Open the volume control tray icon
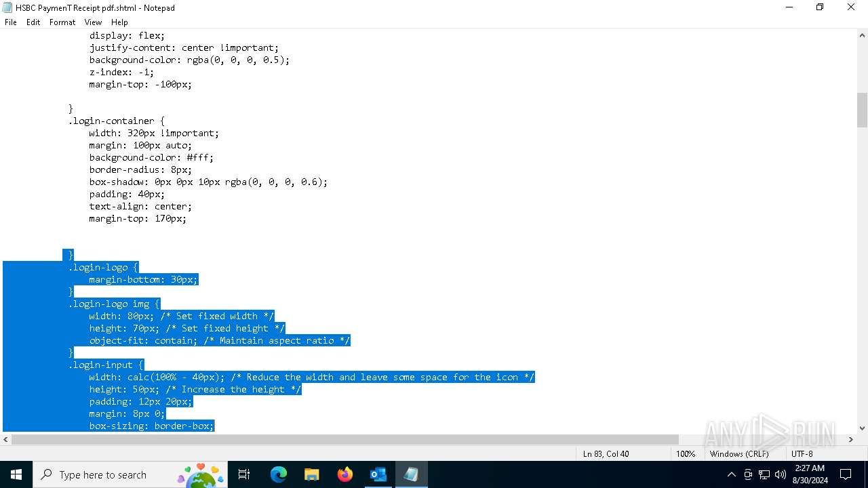This screenshot has width=868, height=488. (x=781, y=474)
